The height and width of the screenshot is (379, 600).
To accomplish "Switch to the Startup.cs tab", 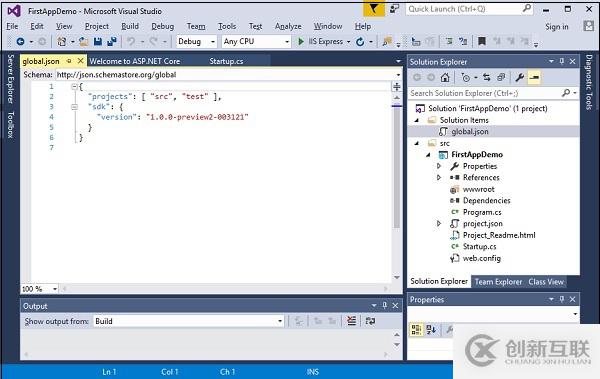I will 226,61.
